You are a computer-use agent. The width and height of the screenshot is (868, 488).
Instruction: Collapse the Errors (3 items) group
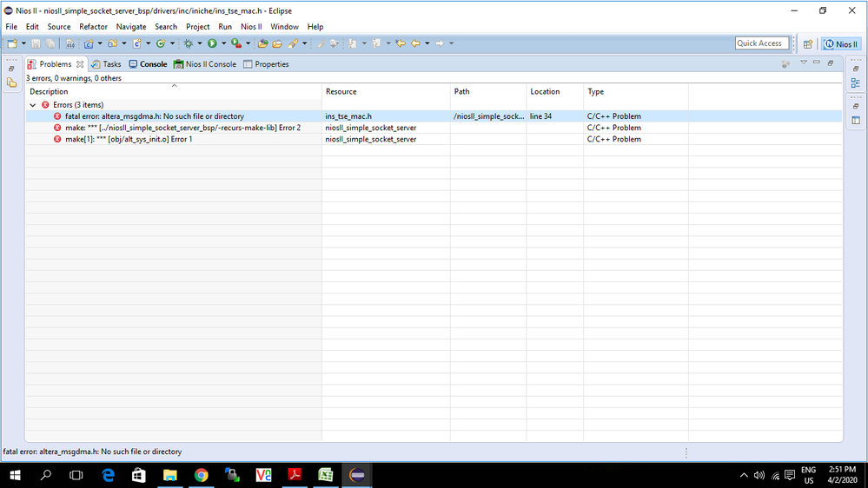(33, 105)
